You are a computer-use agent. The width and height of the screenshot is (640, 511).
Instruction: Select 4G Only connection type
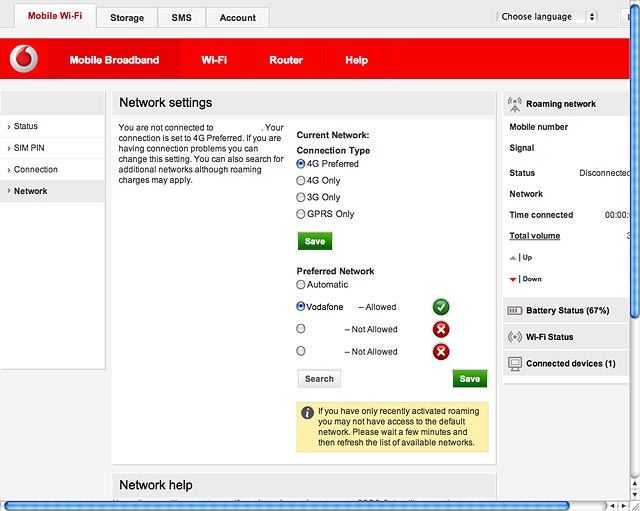[301, 180]
